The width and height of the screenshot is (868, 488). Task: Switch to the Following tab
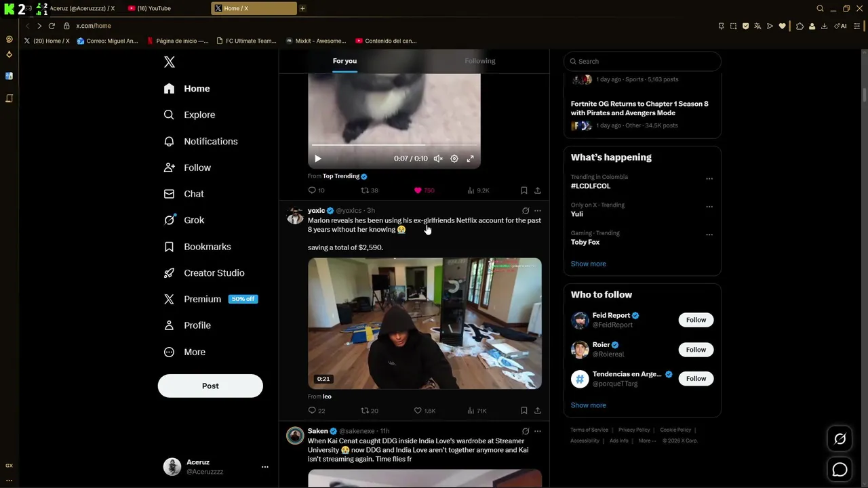click(480, 61)
